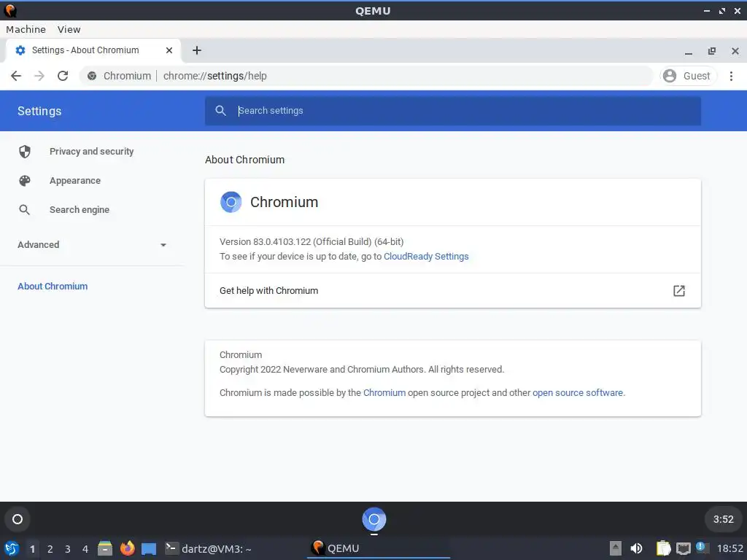Select the Settings - About Chromium tab

(93, 50)
